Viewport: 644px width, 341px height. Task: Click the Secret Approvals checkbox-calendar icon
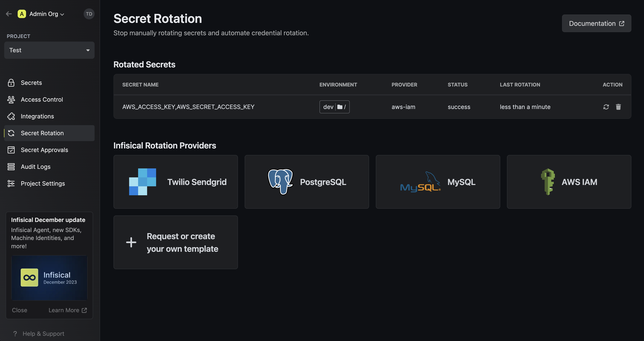[x=11, y=150]
